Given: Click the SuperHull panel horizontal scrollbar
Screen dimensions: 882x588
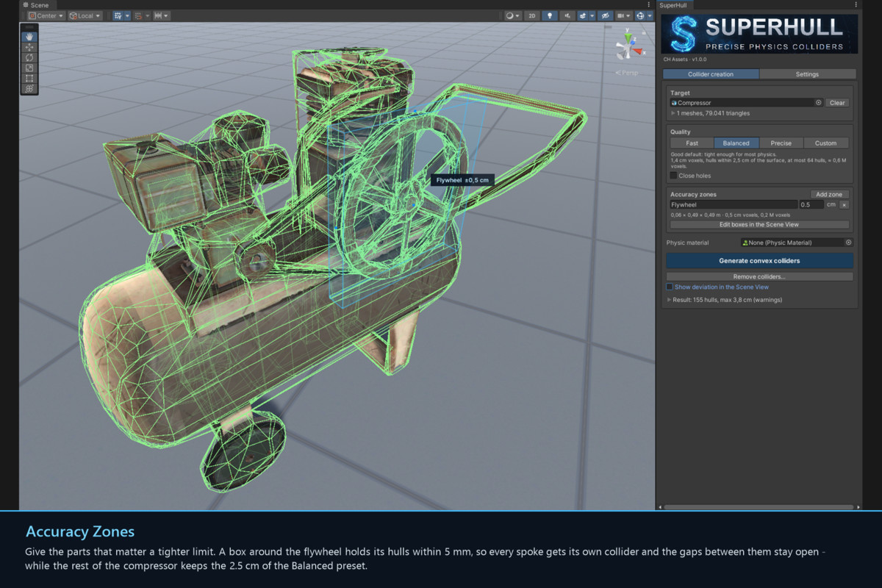Looking at the screenshot, I should pos(759,506).
